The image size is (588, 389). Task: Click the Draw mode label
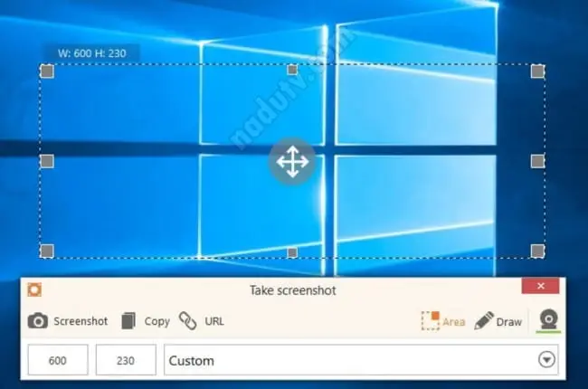[509, 322]
